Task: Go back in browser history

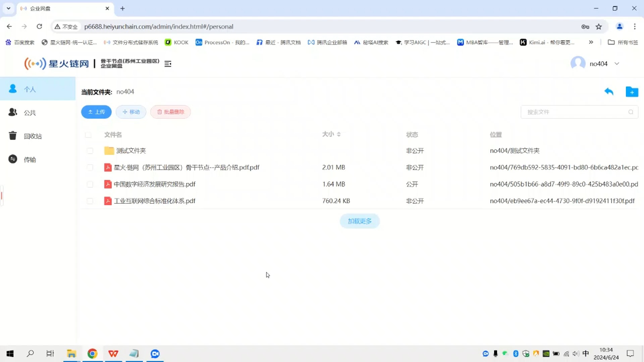Action: coord(9,26)
